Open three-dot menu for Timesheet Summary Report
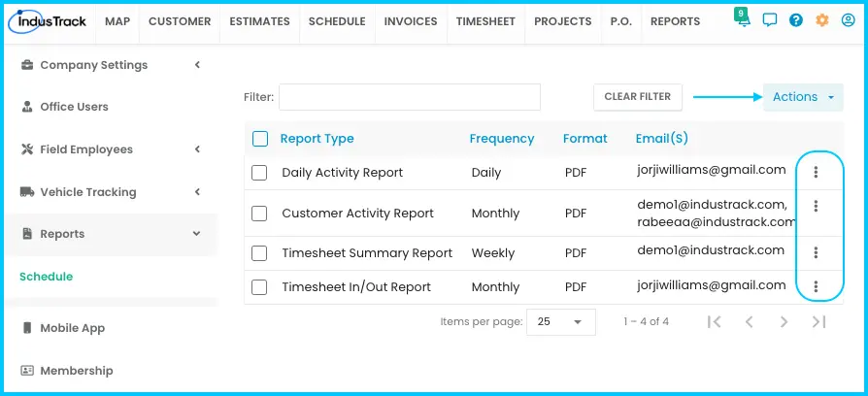The width and height of the screenshot is (868, 396). [816, 252]
